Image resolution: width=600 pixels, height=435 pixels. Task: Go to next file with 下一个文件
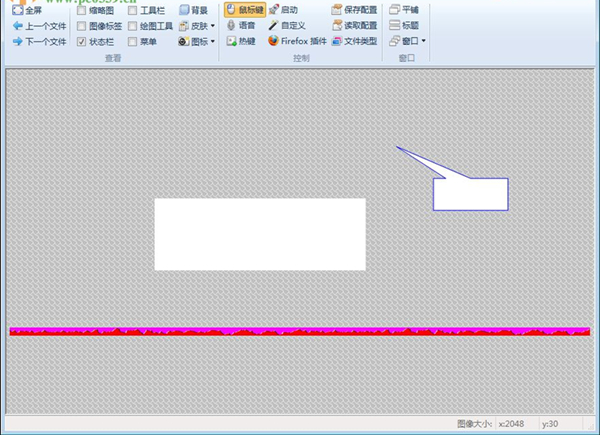point(39,42)
